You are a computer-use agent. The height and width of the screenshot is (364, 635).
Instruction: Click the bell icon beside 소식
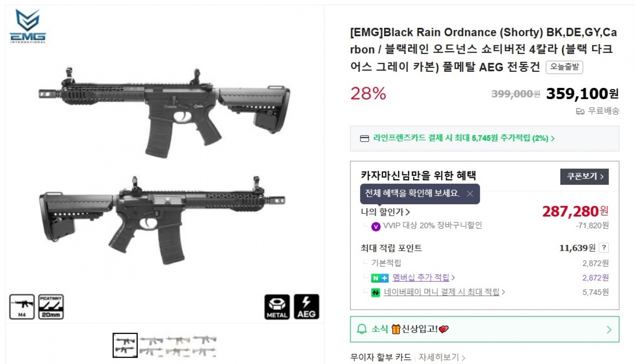[362, 329]
